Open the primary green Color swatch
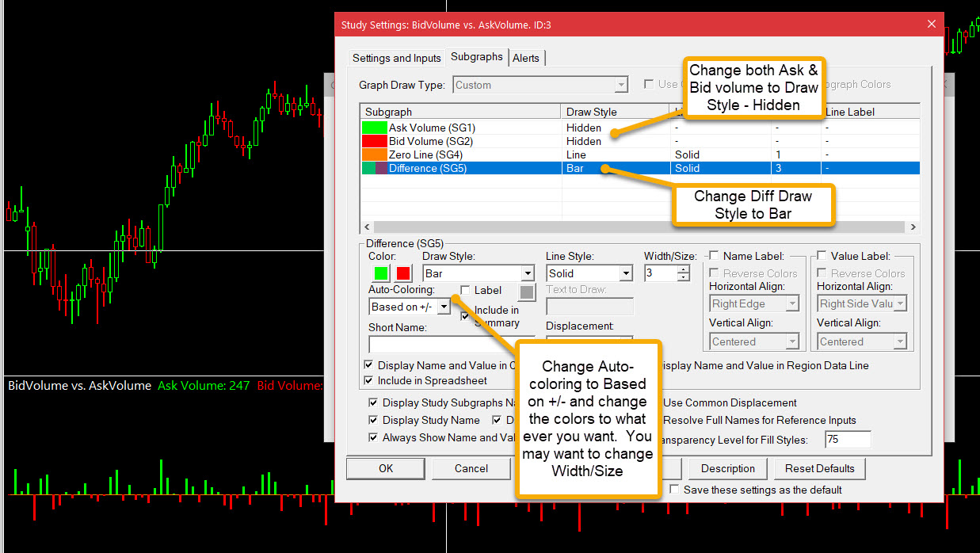 coord(381,273)
